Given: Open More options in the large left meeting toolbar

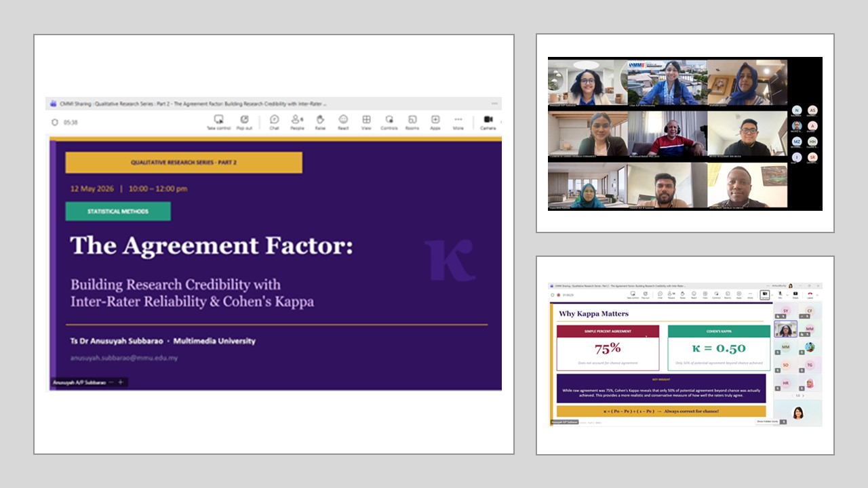Looking at the screenshot, I should click(458, 122).
